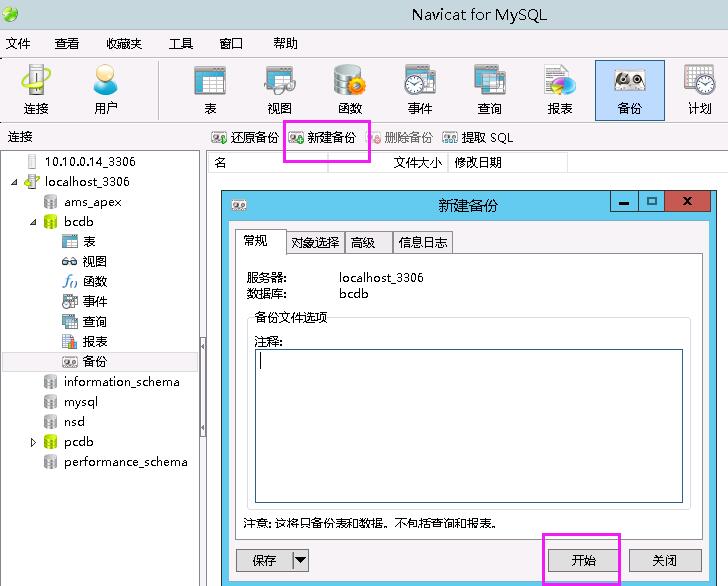Image resolution: width=728 pixels, height=586 pixels.
Task: Open the 视图 (View) toolbar icon
Action: click(x=279, y=89)
